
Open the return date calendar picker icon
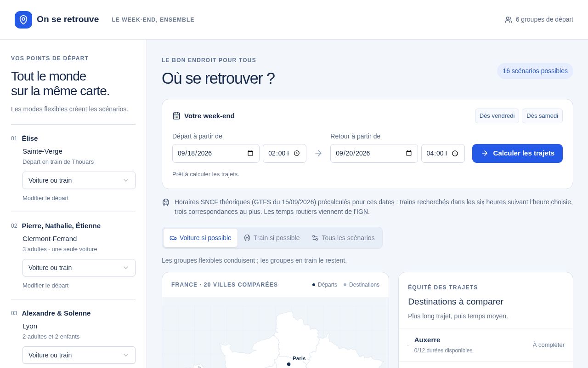click(x=409, y=153)
